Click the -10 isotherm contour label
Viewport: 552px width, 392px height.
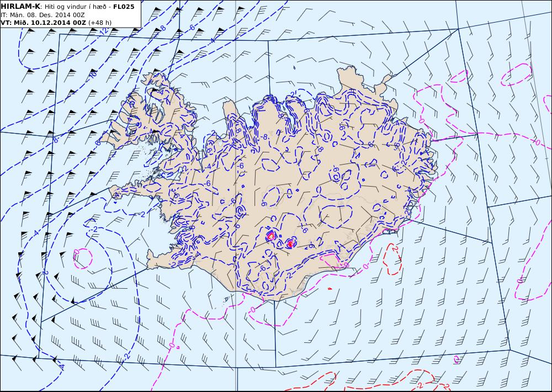92,75
